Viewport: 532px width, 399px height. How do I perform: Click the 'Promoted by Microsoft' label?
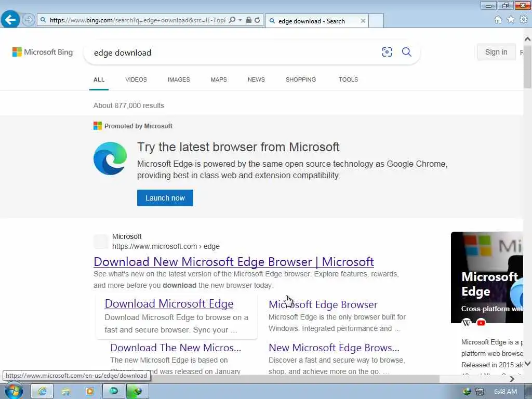138,126
